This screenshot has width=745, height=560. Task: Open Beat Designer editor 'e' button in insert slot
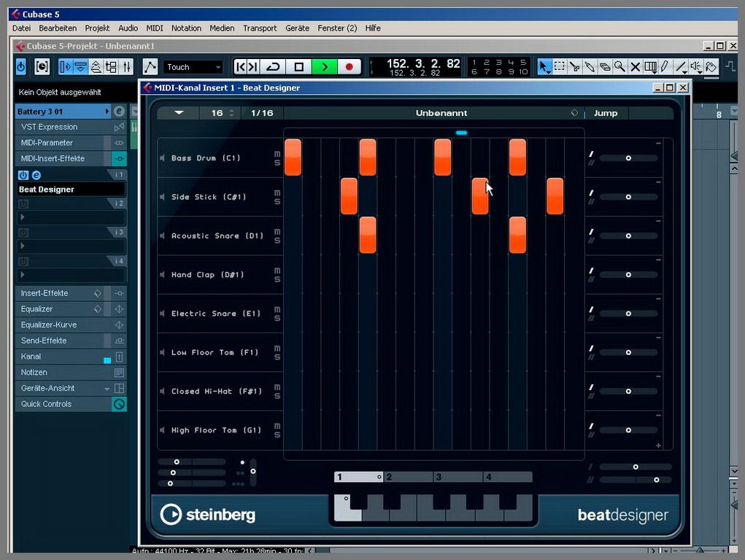point(36,175)
